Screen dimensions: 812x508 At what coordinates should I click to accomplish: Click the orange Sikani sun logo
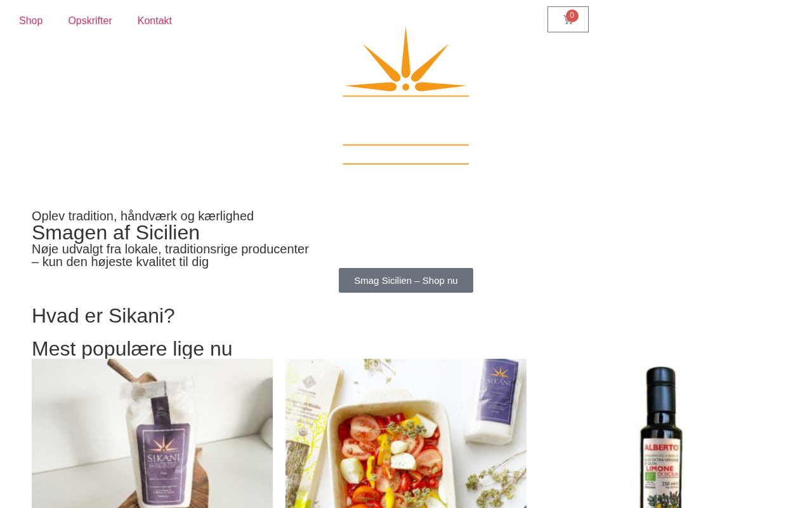pos(406,62)
